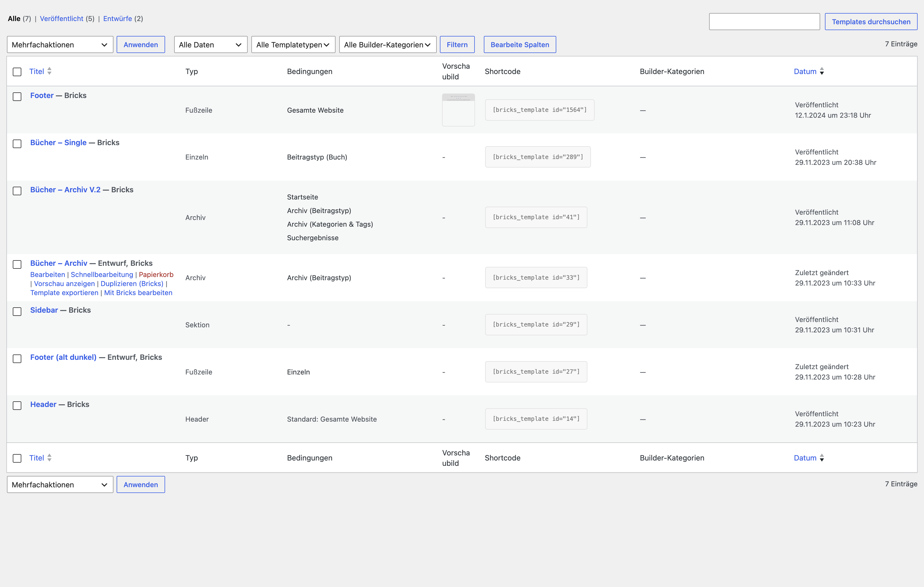Open the Footer (alt dunkel) template
This screenshot has width=924, height=587.
[63, 357]
